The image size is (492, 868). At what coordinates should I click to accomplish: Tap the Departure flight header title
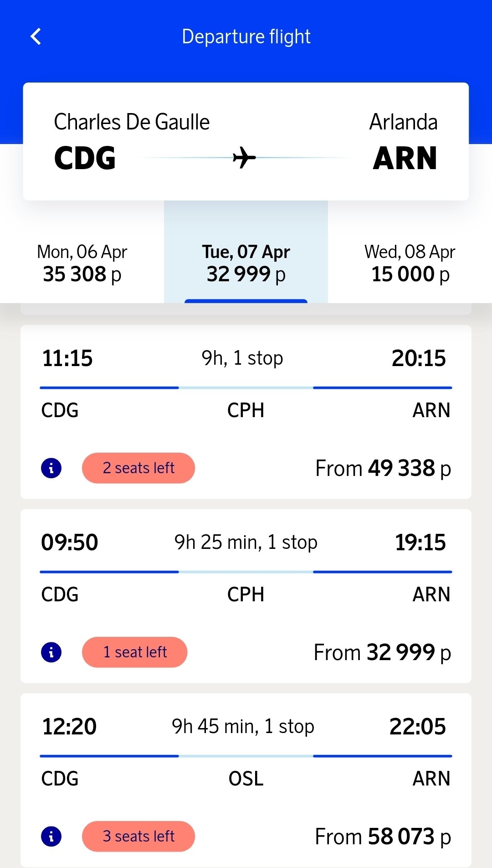pos(246,36)
